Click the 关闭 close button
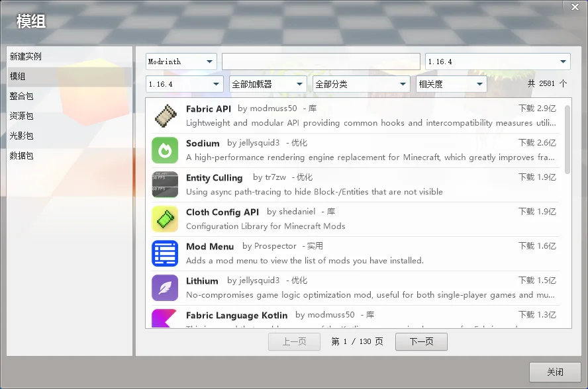Image resolution: width=588 pixels, height=389 pixels. (x=555, y=372)
